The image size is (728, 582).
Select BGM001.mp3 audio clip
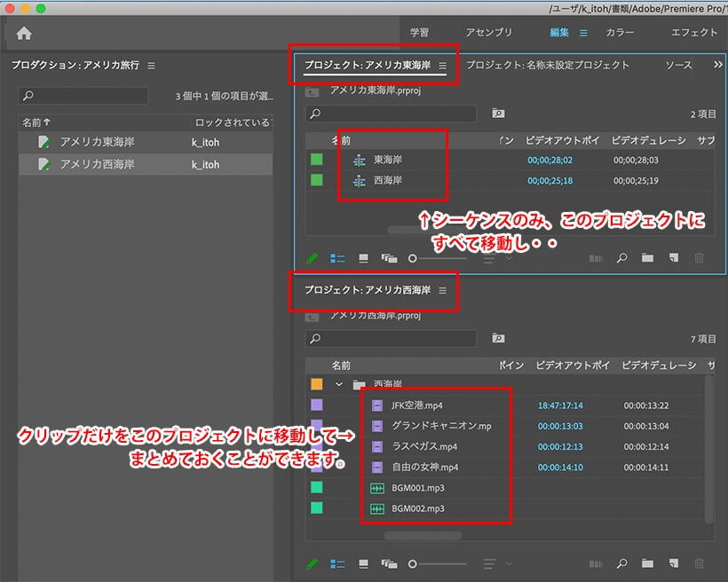pos(418,488)
